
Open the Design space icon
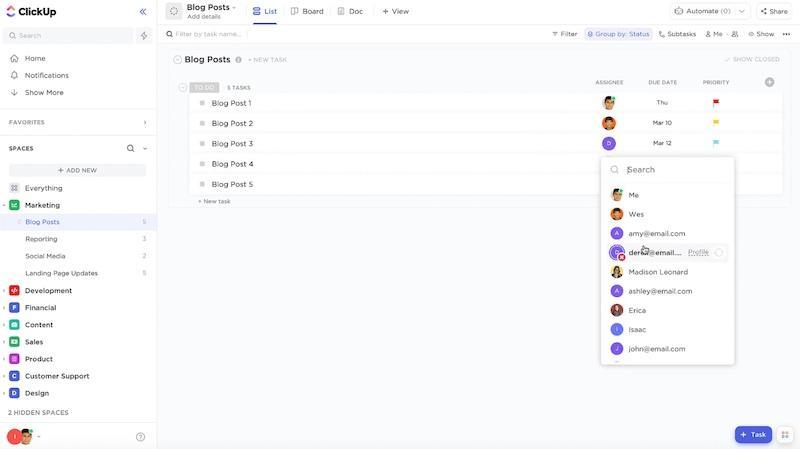(14, 393)
